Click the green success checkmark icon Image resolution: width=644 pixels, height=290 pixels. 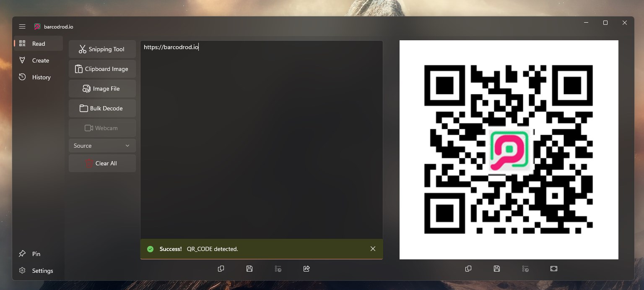(x=150, y=249)
